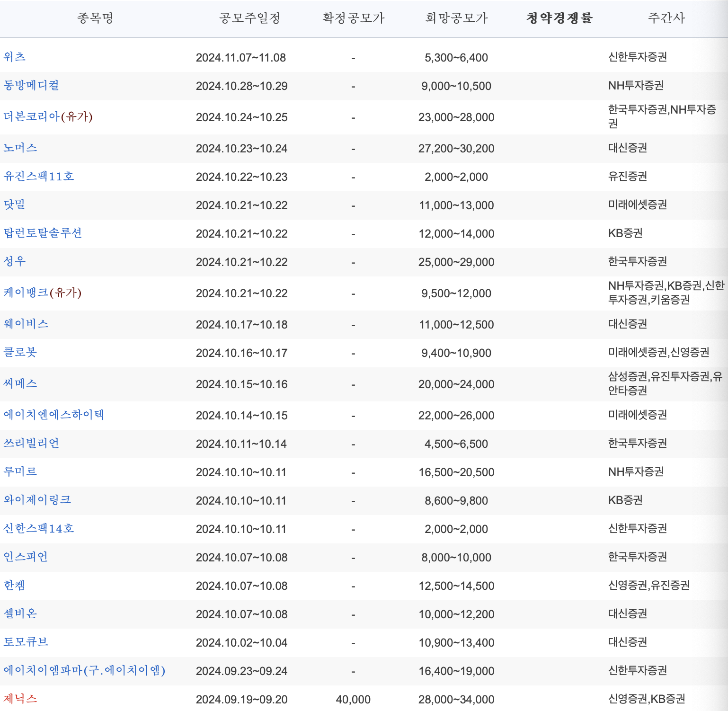Select underwriter cell NH투자증권,KB증권,신한투자증권,키움증권
Screen dimensions: 728x711
coord(666,293)
